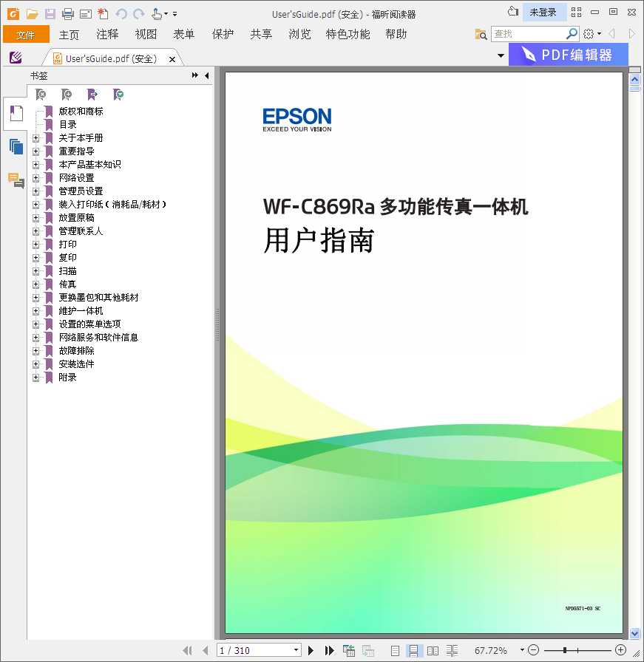Click the magnifier search icon

(572, 33)
